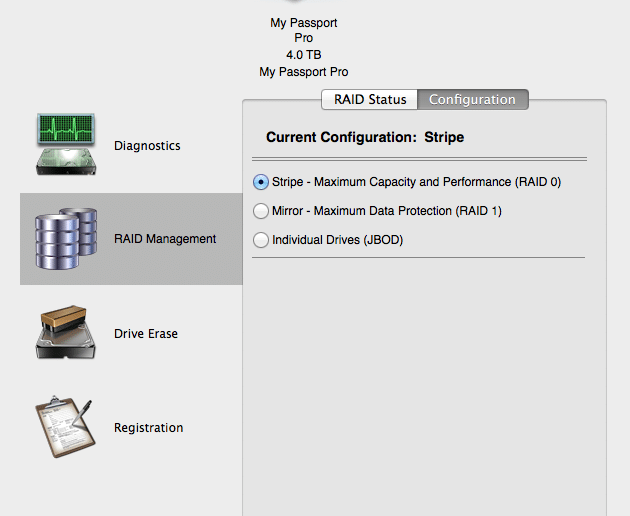The height and width of the screenshot is (516, 630).
Task: Enable the Mirror RAID 1 radio button
Action: tap(261, 211)
